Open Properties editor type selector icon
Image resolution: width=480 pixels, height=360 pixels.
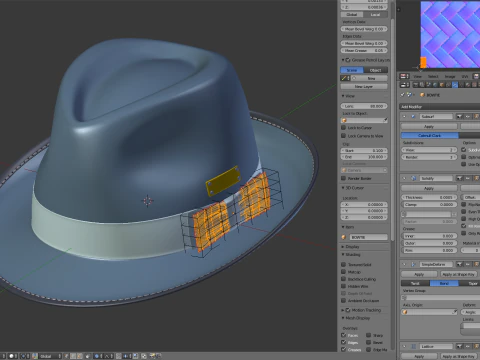(405, 85)
